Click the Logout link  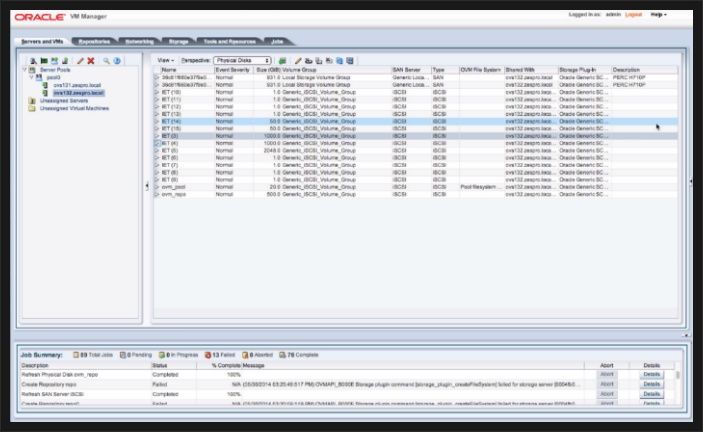633,15
